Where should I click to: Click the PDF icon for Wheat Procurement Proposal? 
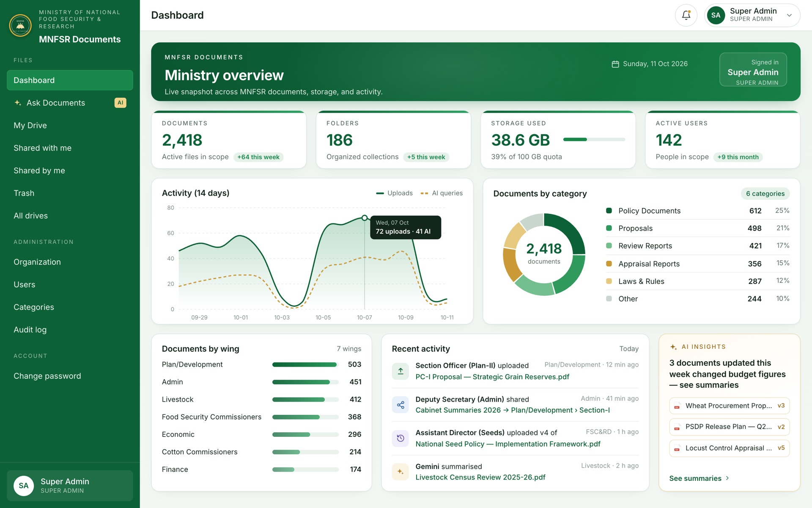(x=677, y=406)
